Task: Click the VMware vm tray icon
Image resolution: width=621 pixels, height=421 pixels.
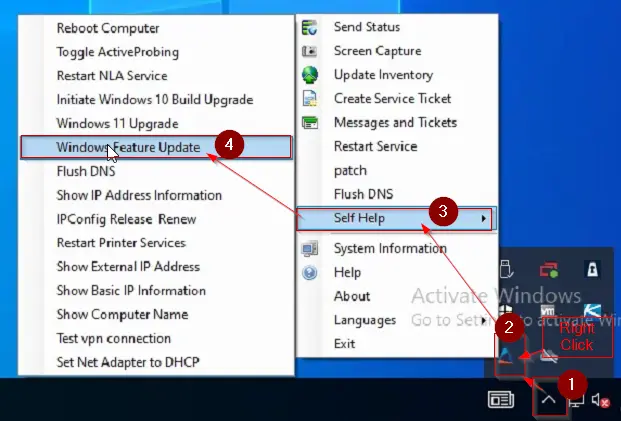Action: click(x=548, y=311)
